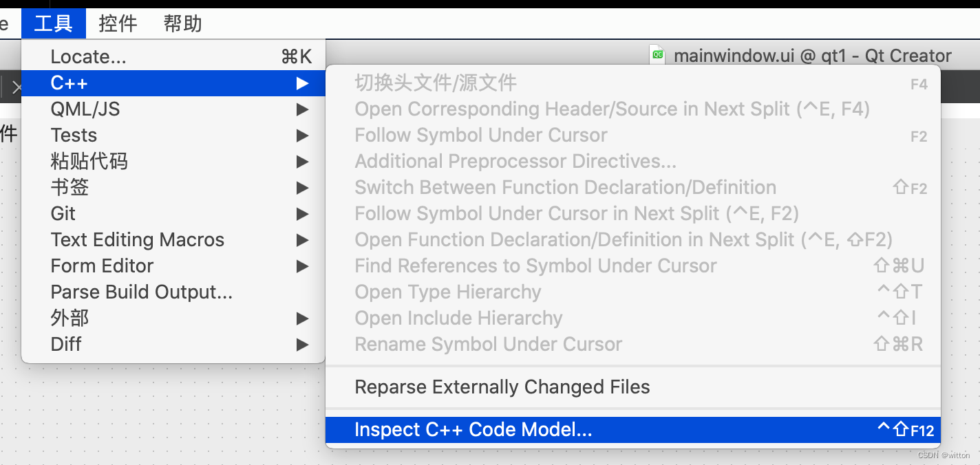
Task: Select Parse Build Output...
Action: pyautogui.click(x=142, y=292)
